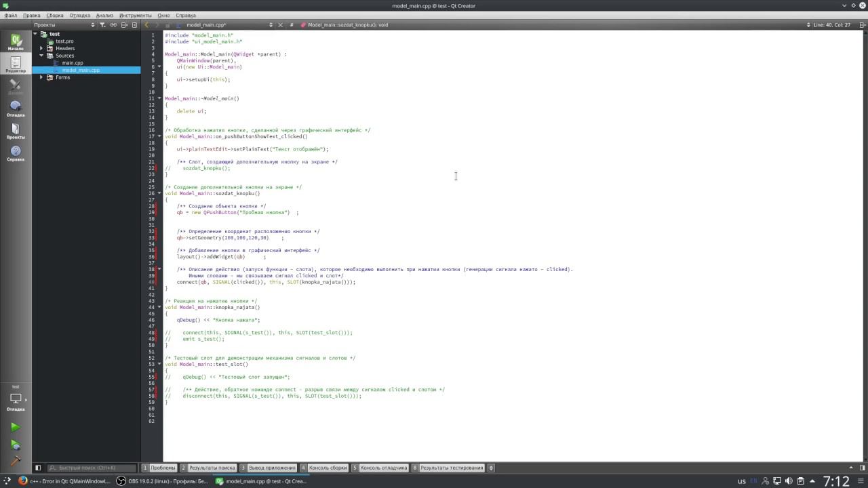The height and width of the screenshot is (488, 868).
Task: Start debugging with the run-debug button
Action: point(16,445)
